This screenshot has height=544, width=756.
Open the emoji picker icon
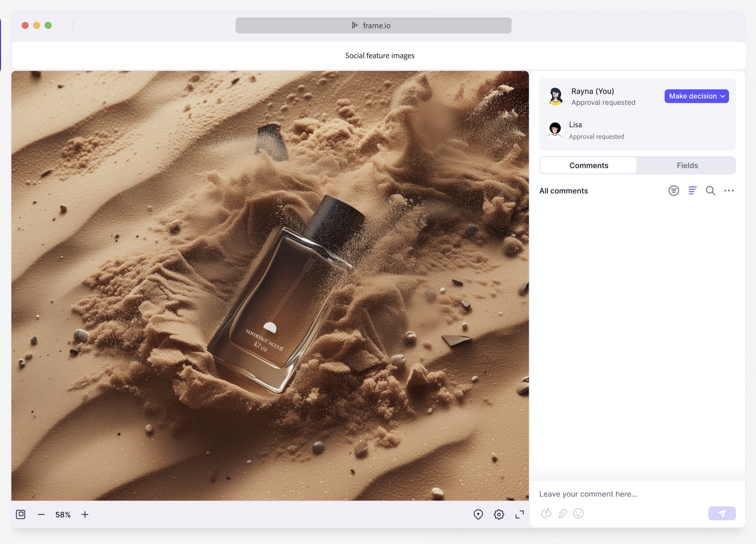point(578,513)
